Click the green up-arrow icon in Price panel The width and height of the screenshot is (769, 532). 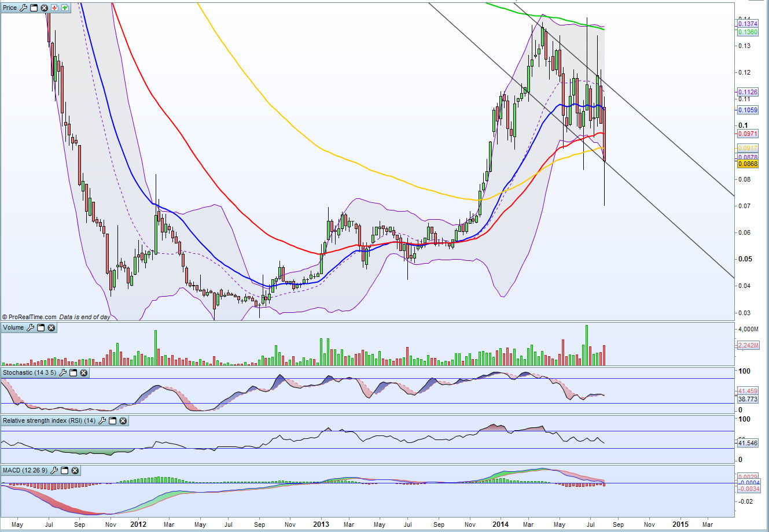point(65,8)
